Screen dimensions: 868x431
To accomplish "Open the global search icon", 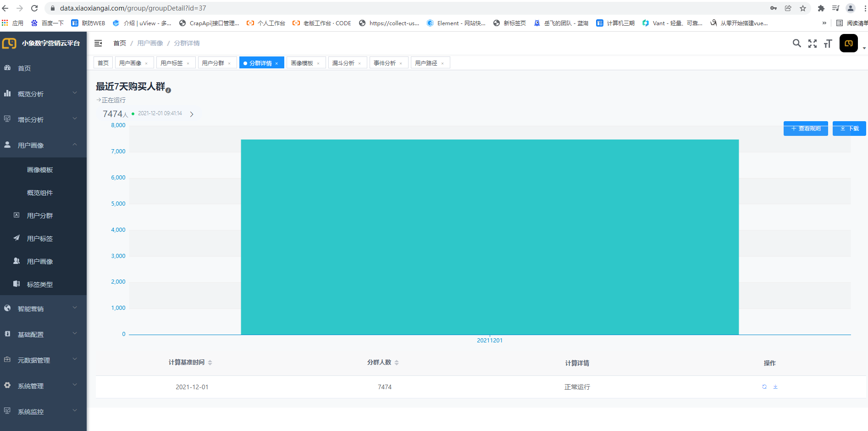I will tap(796, 43).
